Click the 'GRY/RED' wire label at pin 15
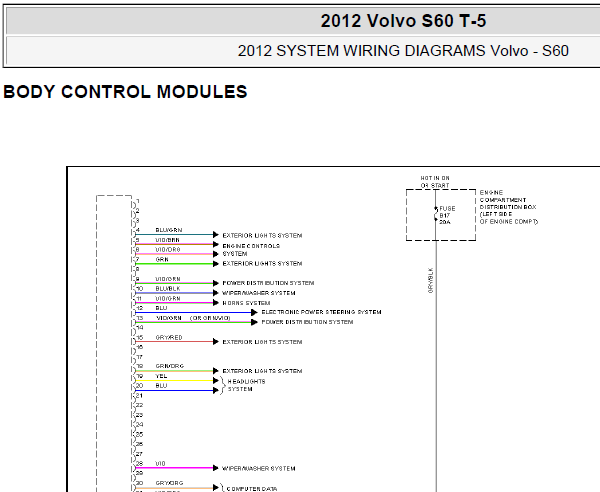Viewport: 600px width, 492px height. tap(169, 337)
